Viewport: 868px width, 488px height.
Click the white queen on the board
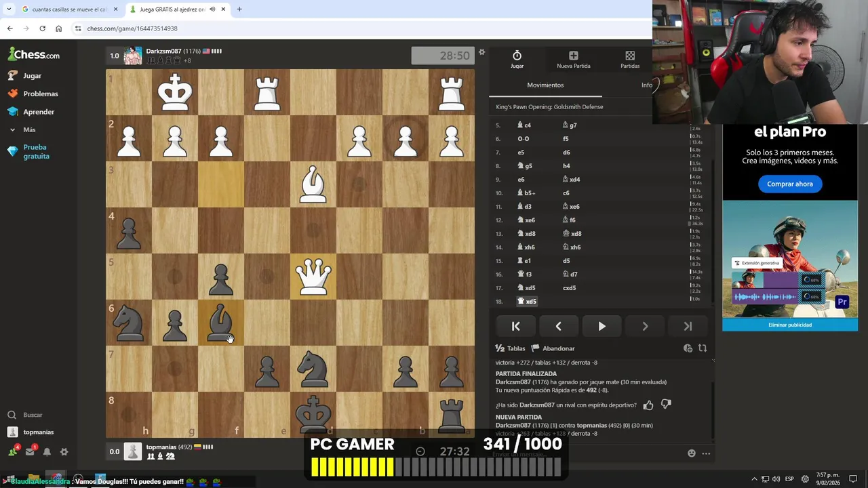[313, 277]
